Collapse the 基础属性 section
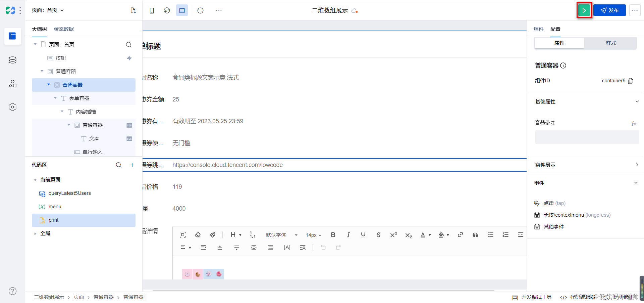Screen dimensions: 644x303 coord(637,101)
